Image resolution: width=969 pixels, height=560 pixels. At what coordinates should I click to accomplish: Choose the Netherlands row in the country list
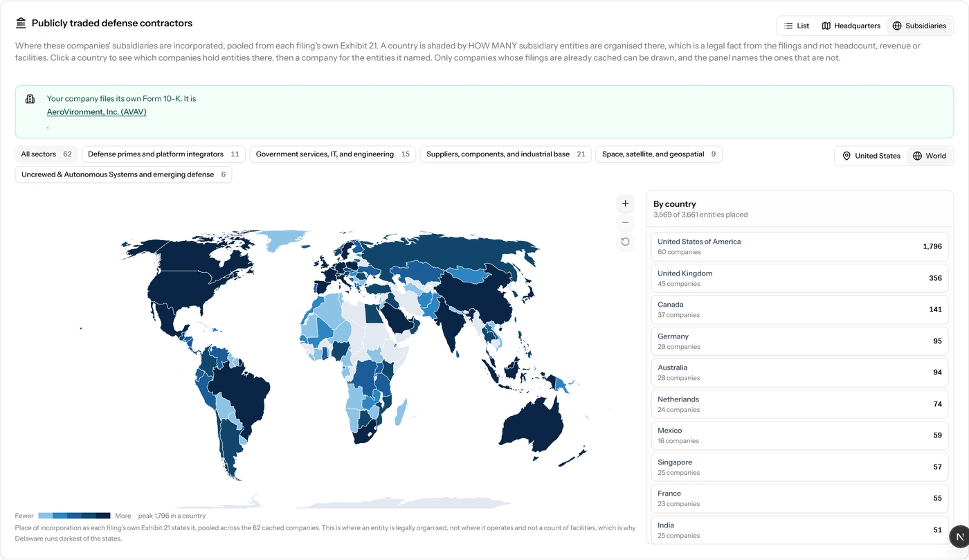coord(799,404)
